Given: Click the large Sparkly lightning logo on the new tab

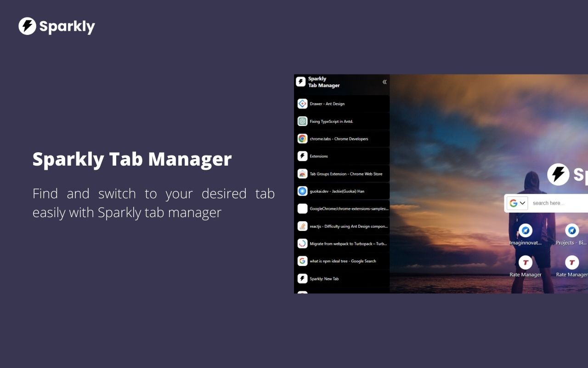Looking at the screenshot, I should (559, 174).
